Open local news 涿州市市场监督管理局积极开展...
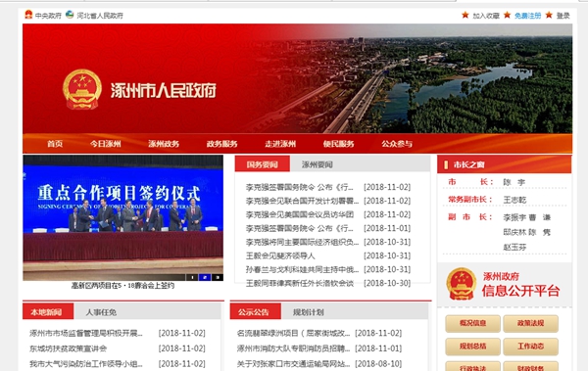This screenshot has height=371, width=588. tap(86, 333)
